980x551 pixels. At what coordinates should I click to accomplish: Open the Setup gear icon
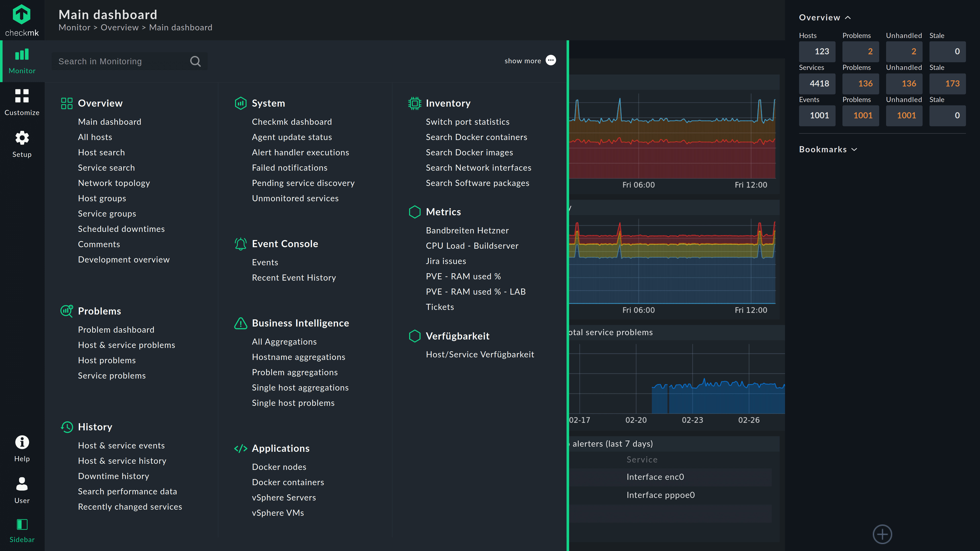pyautogui.click(x=22, y=138)
